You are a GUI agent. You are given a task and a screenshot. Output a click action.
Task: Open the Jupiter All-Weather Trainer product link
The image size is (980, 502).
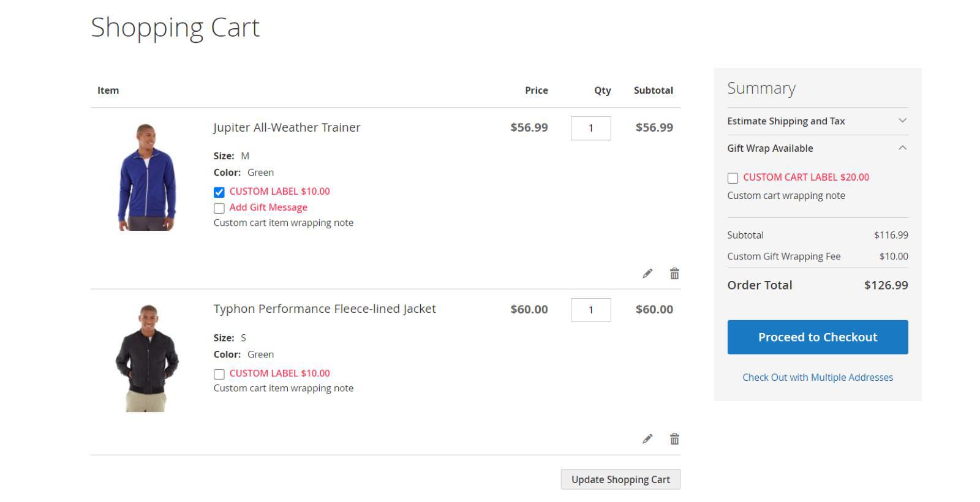pyautogui.click(x=287, y=127)
